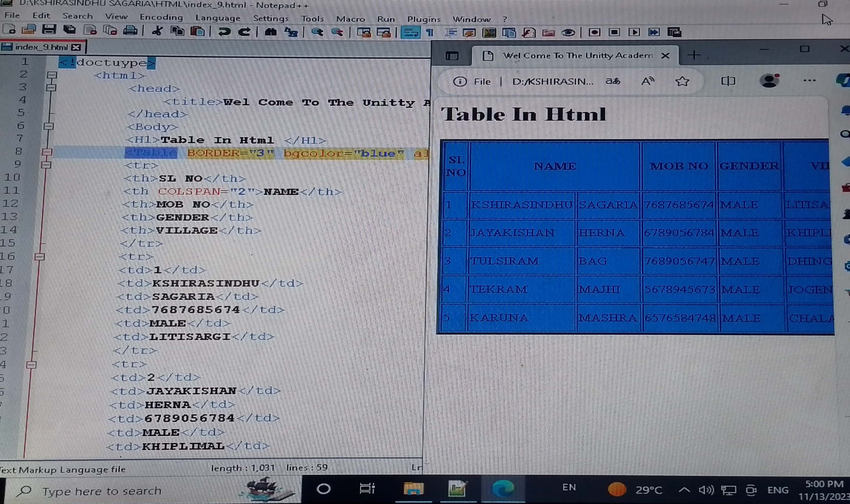
Task: Collapse the tr fold marker on line 16
Action: [x=40, y=257]
